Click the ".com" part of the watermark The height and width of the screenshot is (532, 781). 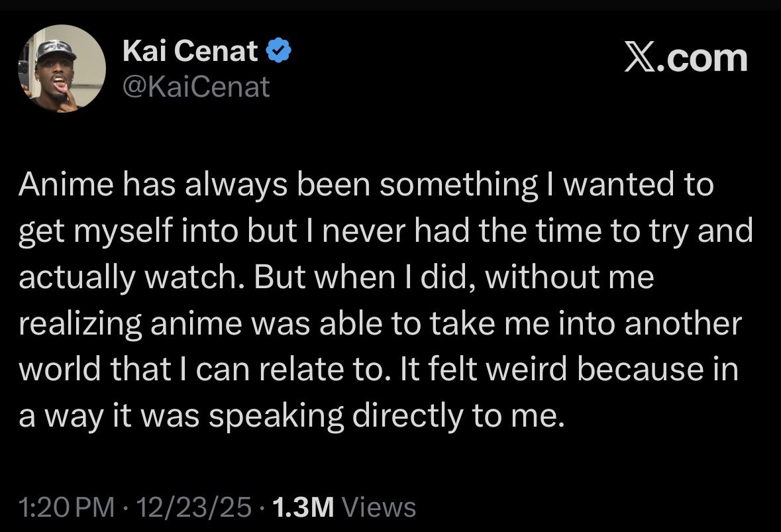(702, 59)
